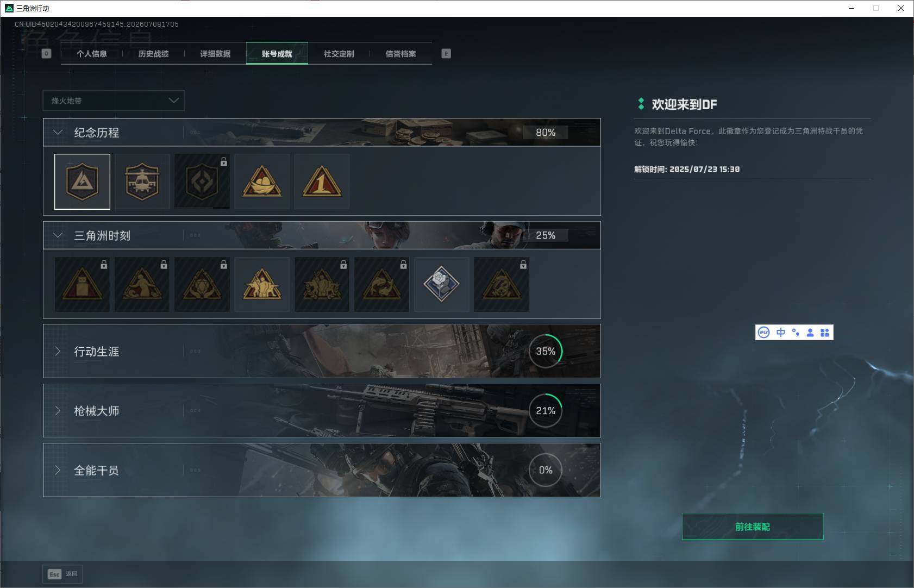Click the IME user account icon

(x=810, y=333)
